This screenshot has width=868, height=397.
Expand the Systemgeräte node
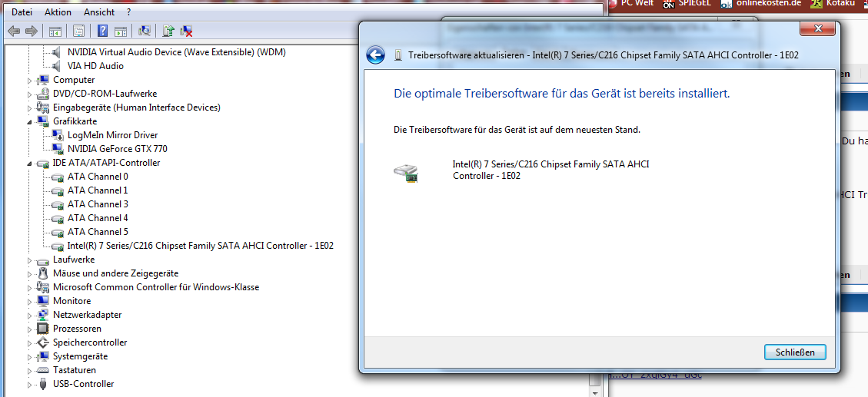[x=30, y=356]
